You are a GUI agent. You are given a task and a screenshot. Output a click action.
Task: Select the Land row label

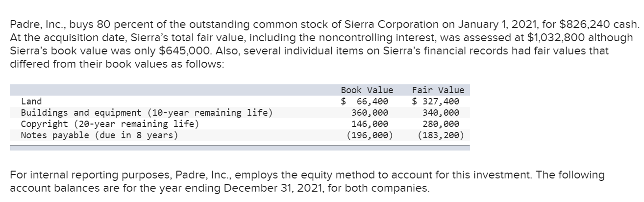click(x=31, y=101)
